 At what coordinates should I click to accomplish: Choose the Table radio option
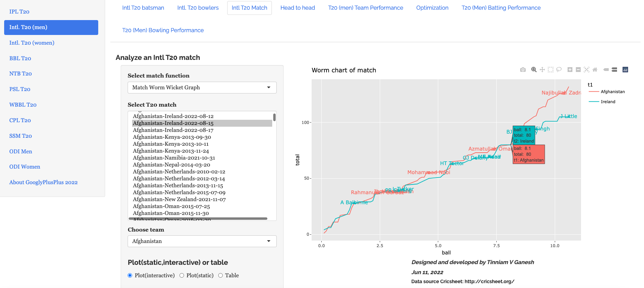(x=220, y=276)
